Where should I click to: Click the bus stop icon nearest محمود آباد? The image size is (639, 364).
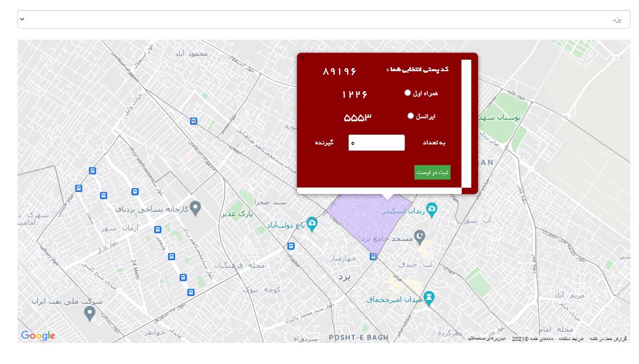(x=194, y=121)
